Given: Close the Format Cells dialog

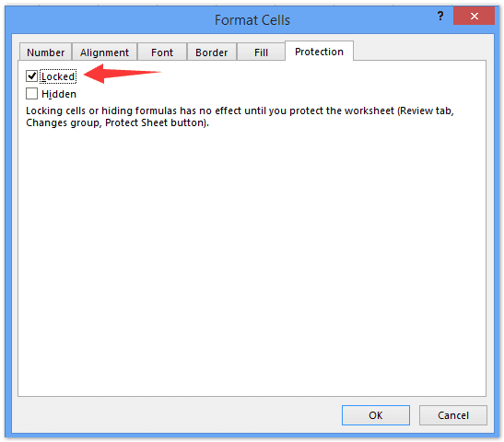Looking at the screenshot, I should [474, 16].
